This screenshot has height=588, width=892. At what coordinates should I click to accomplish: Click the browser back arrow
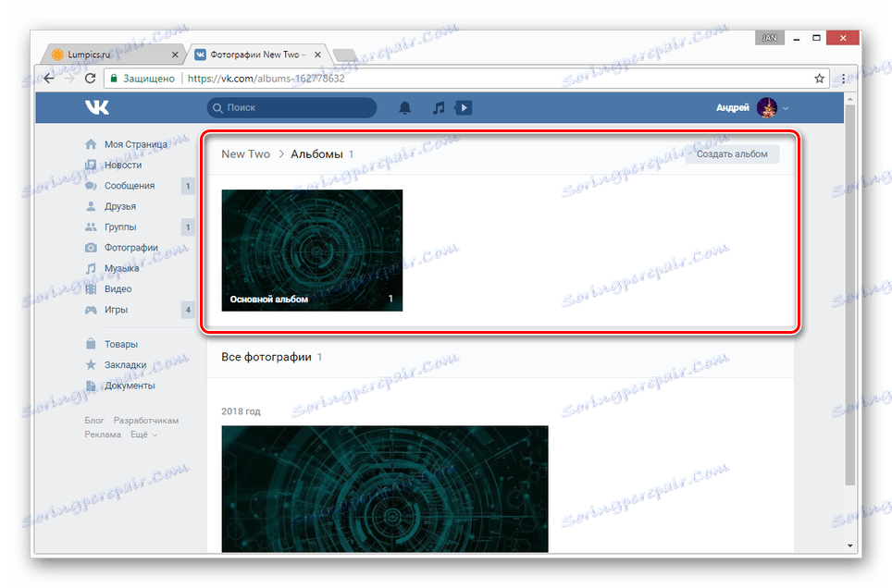coord(49,79)
